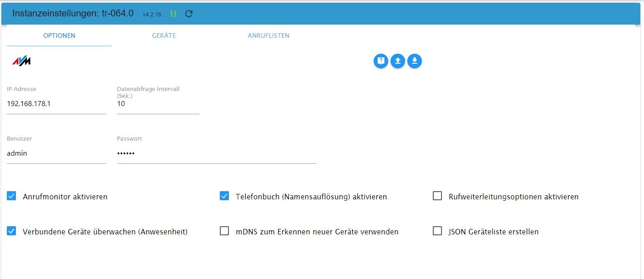Viewport: 644px width, 279px height.
Task: Toggle Verbundene Geräte überwachen checkbox
Action: coord(11,231)
